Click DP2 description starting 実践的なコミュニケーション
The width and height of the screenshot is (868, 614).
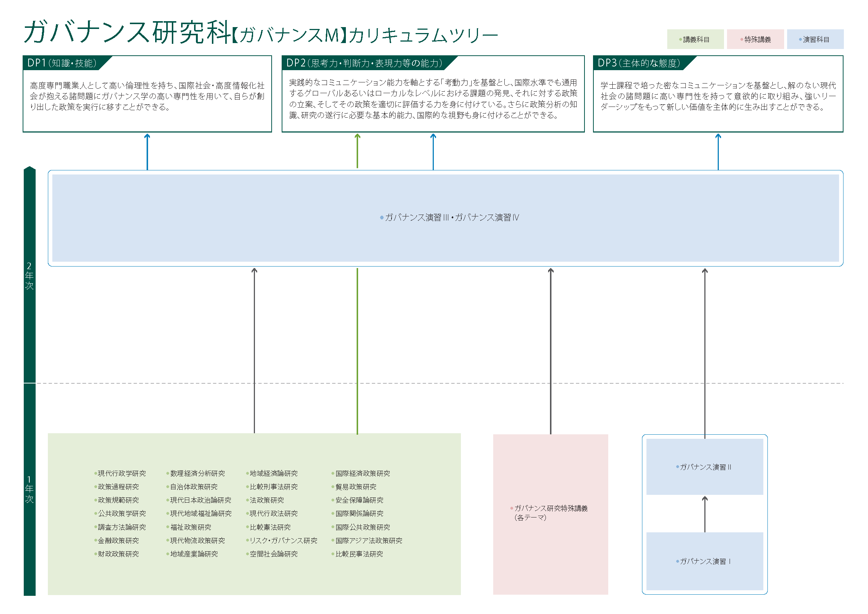tap(433, 99)
